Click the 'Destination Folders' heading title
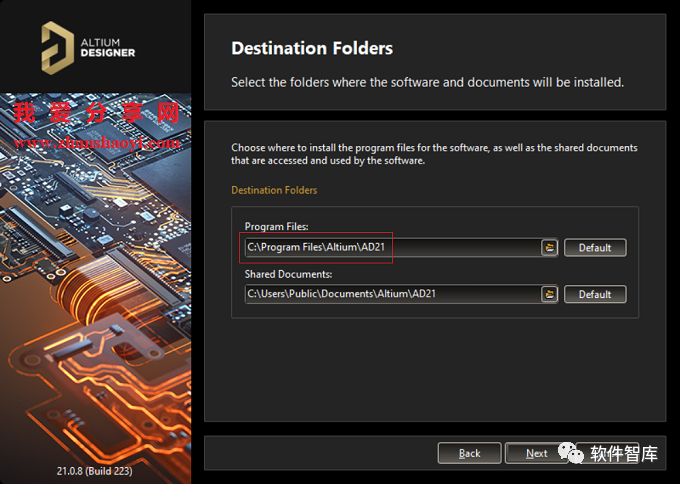This screenshot has width=680, height=484. (x=312, y=48)
